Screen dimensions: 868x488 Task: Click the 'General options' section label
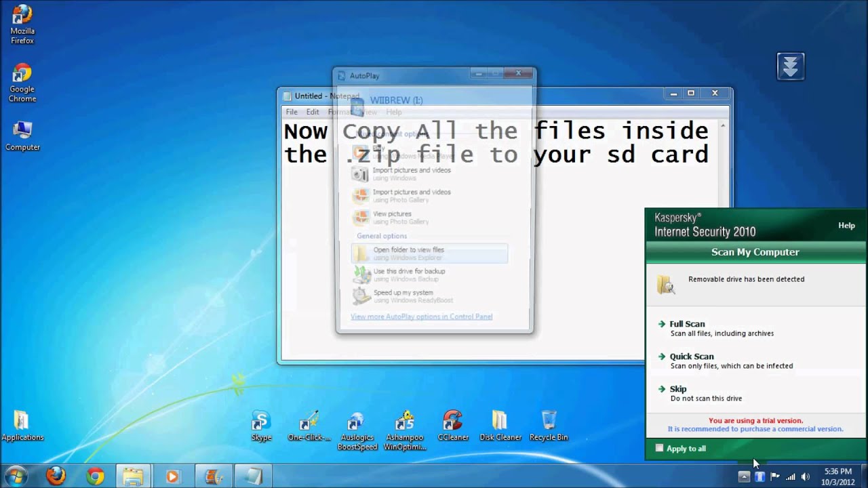[x=382, y=236]
